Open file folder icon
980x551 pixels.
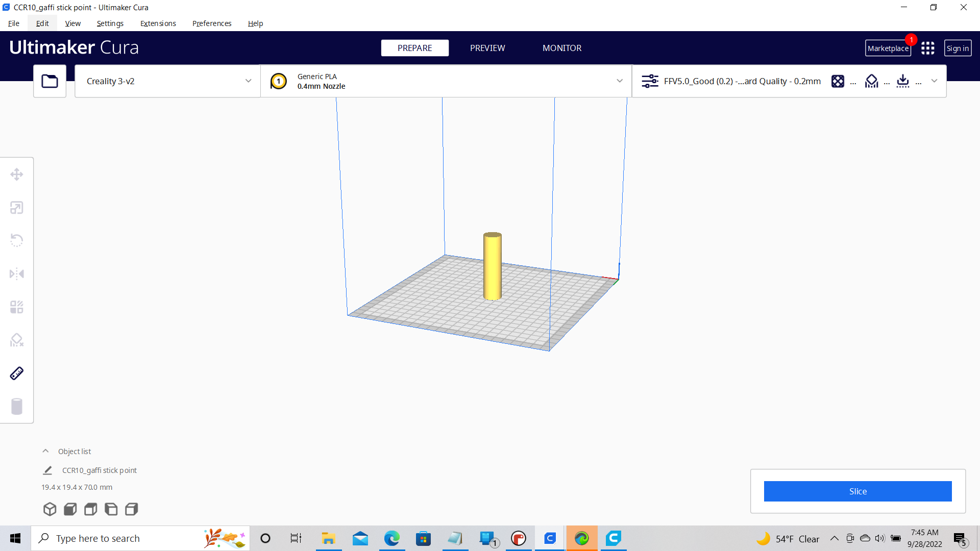50,81
